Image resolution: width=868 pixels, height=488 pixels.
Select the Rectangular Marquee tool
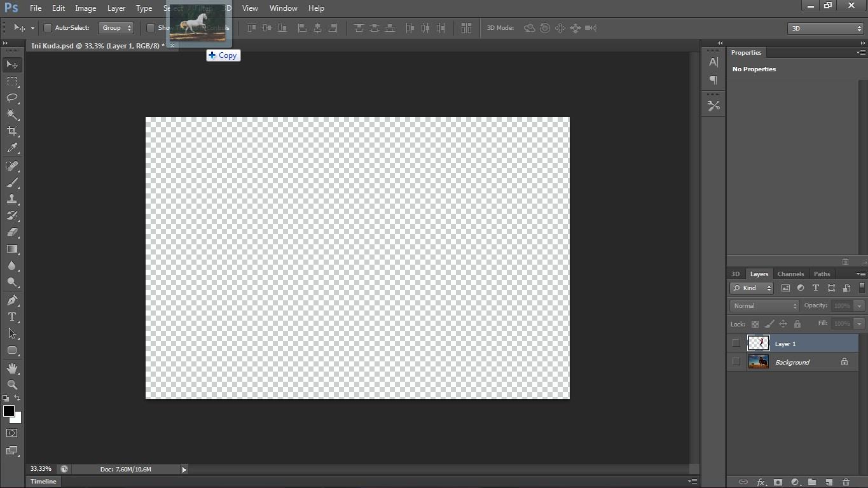tap(12, 81)
